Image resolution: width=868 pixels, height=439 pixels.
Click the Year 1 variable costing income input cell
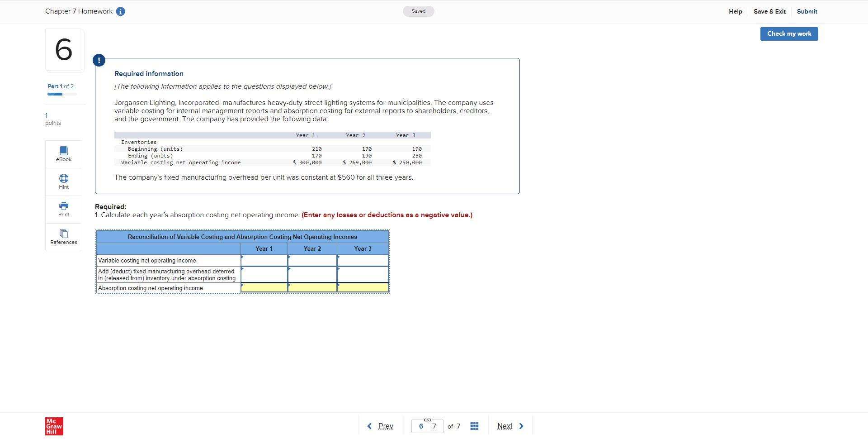point(264,260)
